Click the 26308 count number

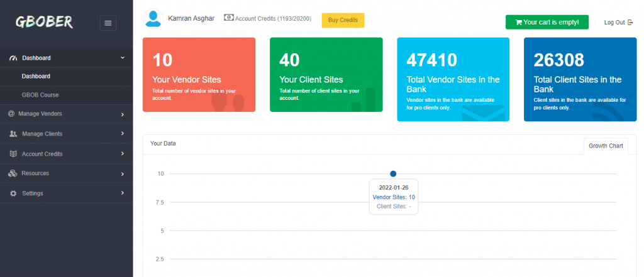click(x=559, y=60)
